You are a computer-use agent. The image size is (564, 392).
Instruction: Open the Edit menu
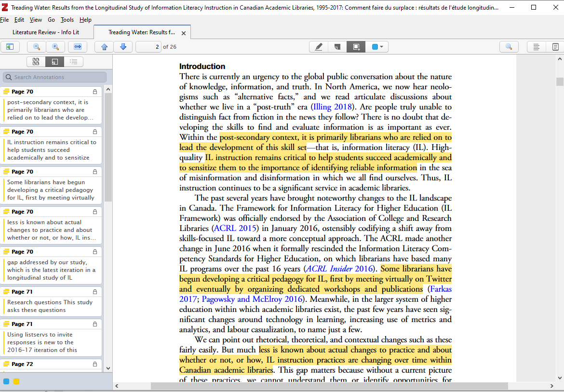click(x=19, y=20)
